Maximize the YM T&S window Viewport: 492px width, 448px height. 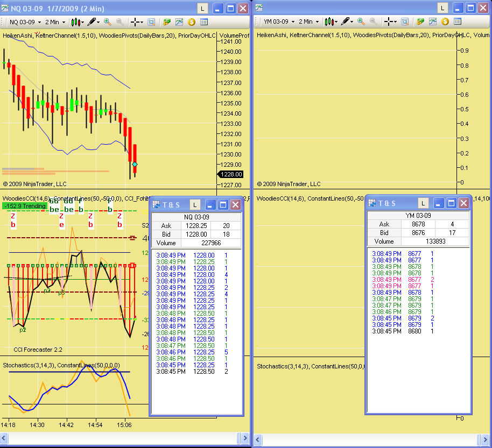451,203
